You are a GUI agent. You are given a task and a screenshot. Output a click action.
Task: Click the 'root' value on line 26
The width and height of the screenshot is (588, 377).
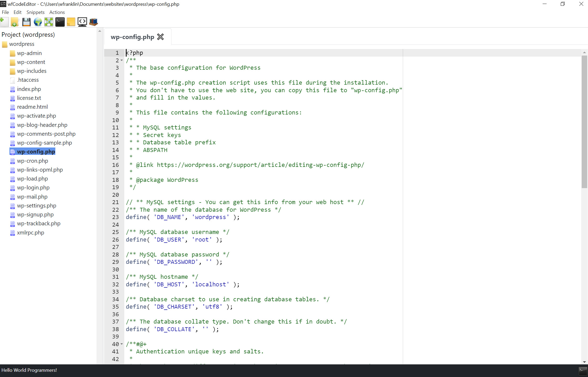tap(202, 240)
